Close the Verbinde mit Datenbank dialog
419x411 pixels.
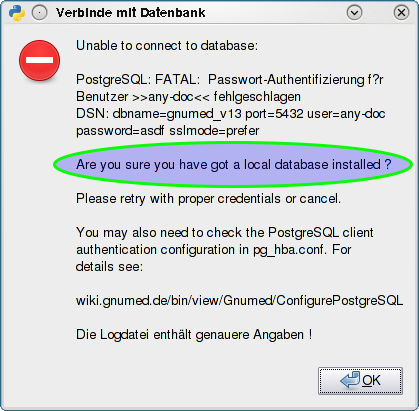tap(401, 13)
